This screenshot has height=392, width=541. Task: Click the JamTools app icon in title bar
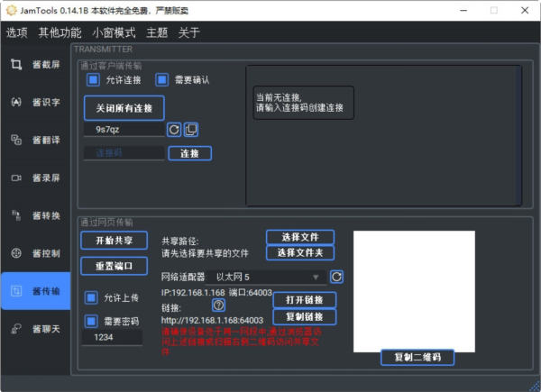[12, 10]
